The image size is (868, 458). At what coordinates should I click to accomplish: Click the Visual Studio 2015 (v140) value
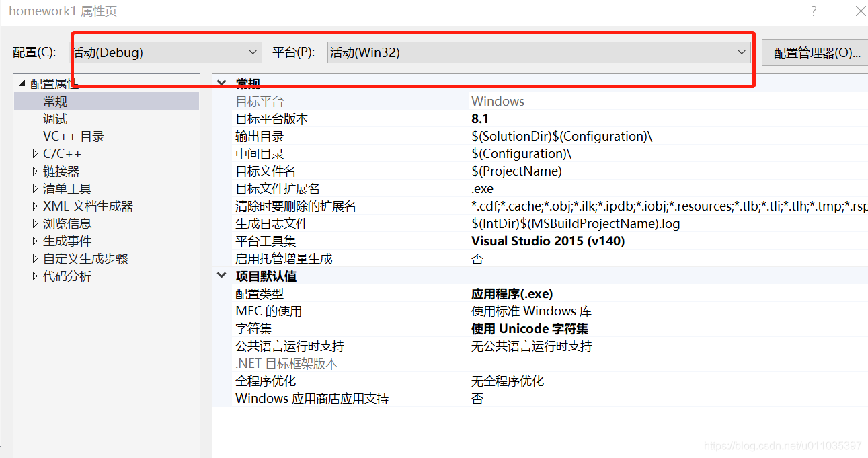(x=548, y=241)
